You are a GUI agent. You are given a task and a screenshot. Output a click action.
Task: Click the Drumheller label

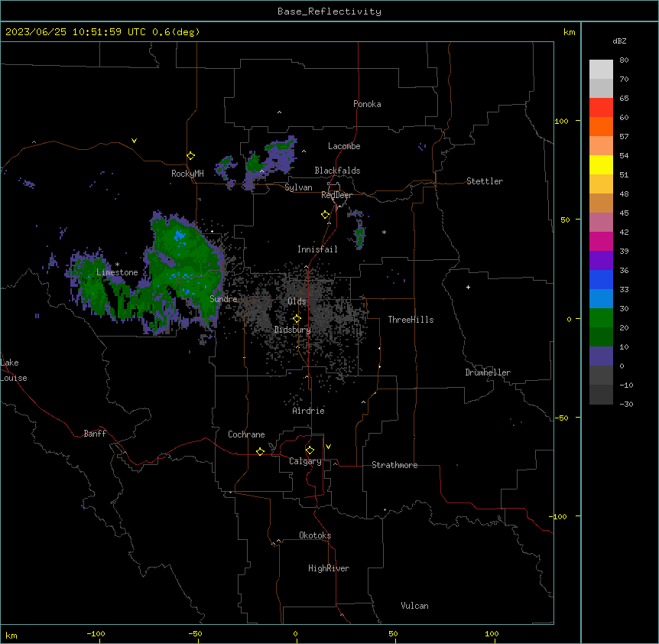[488, 372]
